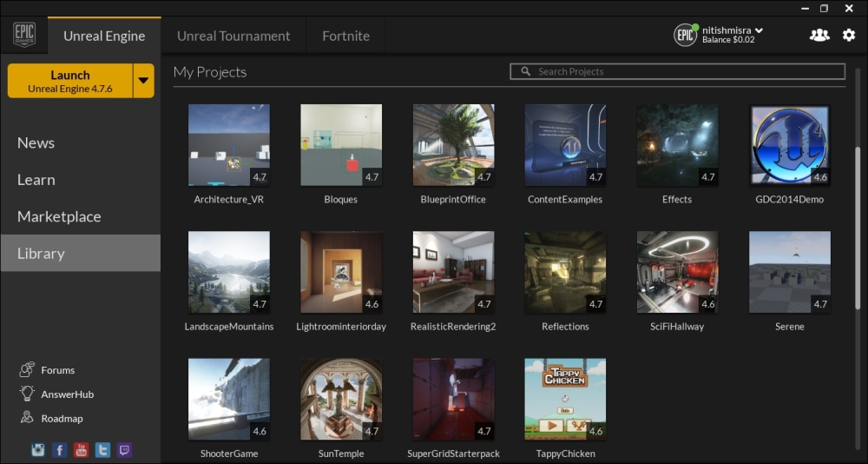
Task: Open the RealisticRendering2 project thumbnail
Action: click(453, 272)
